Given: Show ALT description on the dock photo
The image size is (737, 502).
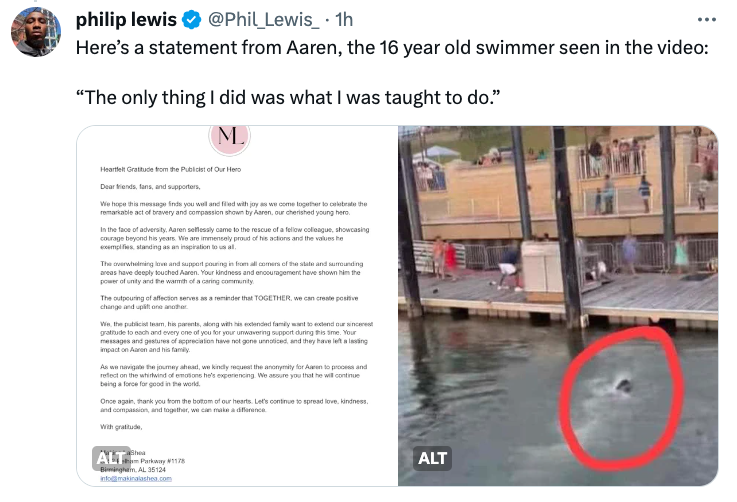Looking at the screenshot, I should pyautogui.click(x=432, y=458).
